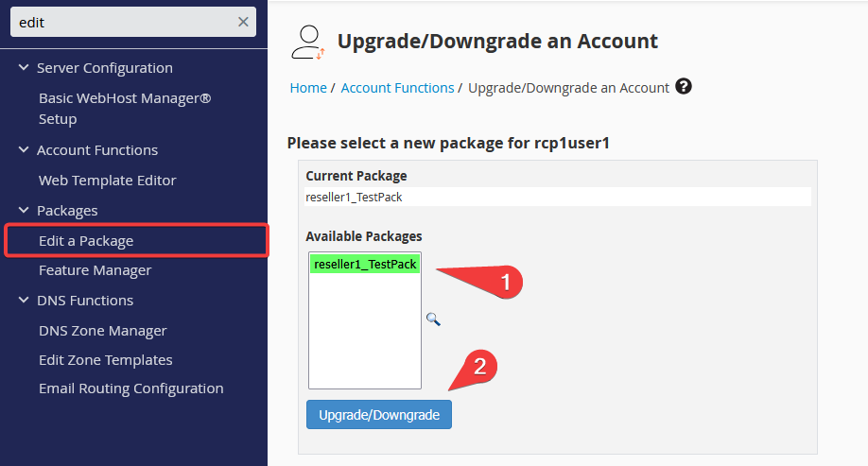Open Email Routing Configuration
This screenshot has width=868, height=466.
130,388
